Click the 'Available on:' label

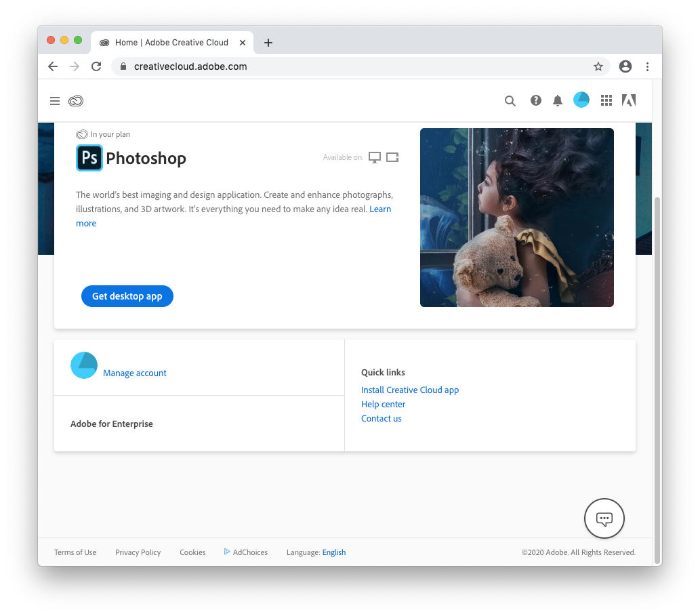tap(343, 158)
